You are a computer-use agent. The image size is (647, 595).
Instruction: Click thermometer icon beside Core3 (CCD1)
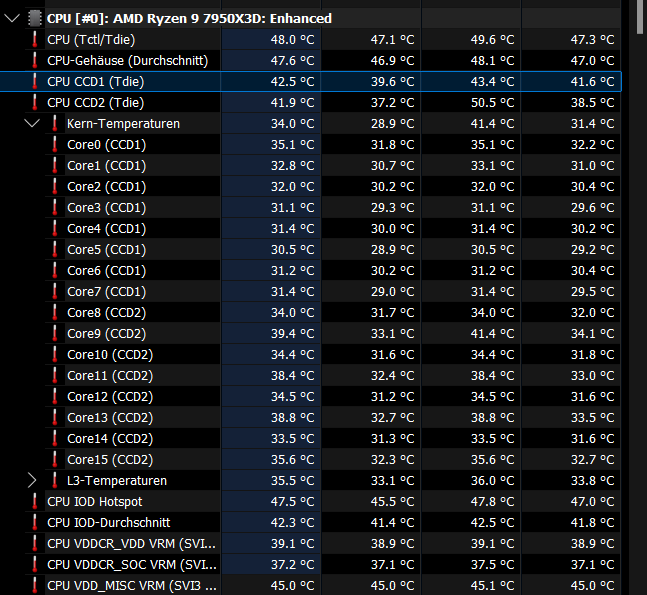click(55, 208)
